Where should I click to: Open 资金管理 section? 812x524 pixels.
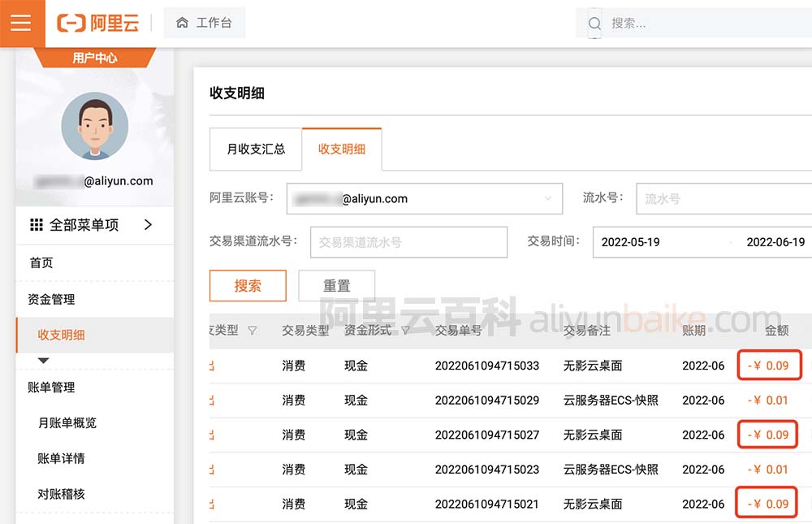click(x=51, y=299)
